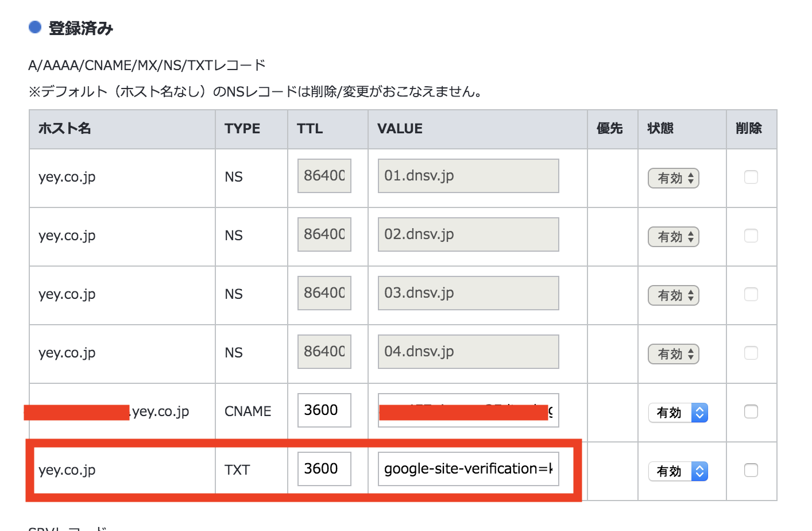Open status dropdown for CNAME record

(678, 413)
